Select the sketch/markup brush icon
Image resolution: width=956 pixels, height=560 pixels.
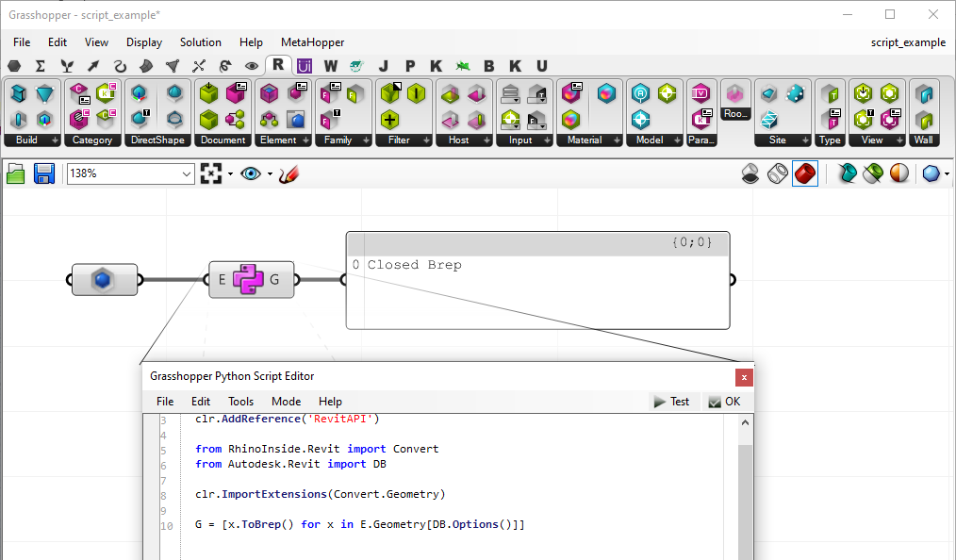coord(288,173)
